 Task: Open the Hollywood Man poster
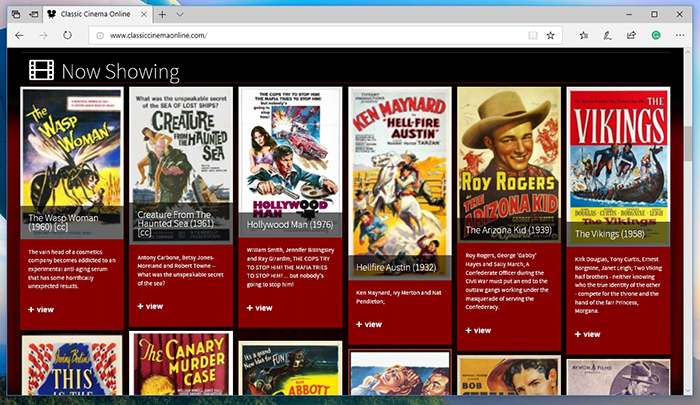(290, 162)
